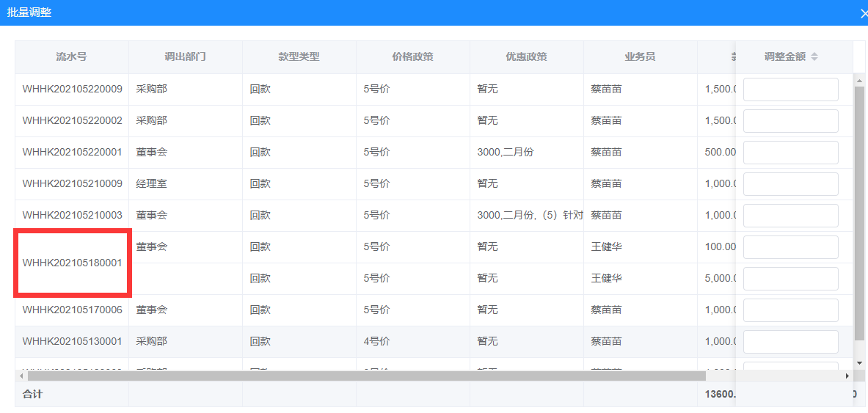
Task: Select serial number WHHK202105210009
Action: point(72,184)
